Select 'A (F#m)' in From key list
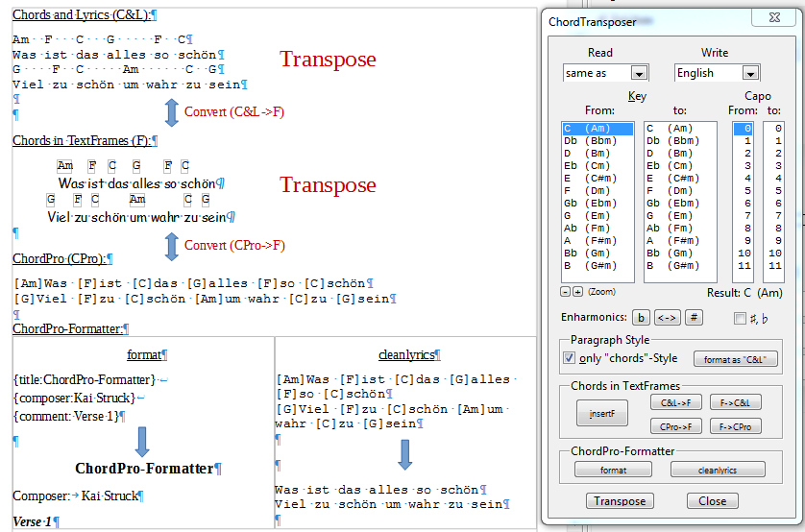 [598, 241]
